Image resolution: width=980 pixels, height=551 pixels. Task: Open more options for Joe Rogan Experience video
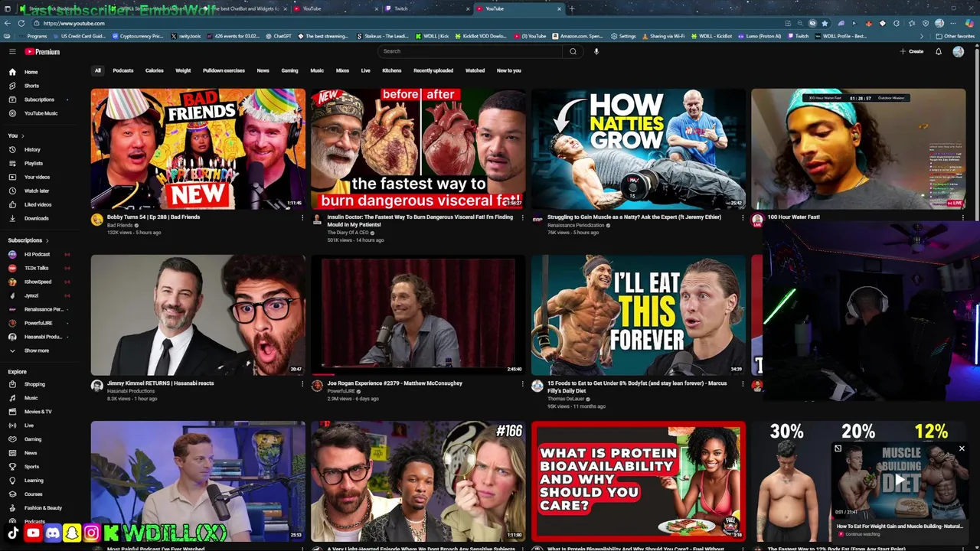click(522, 383)
